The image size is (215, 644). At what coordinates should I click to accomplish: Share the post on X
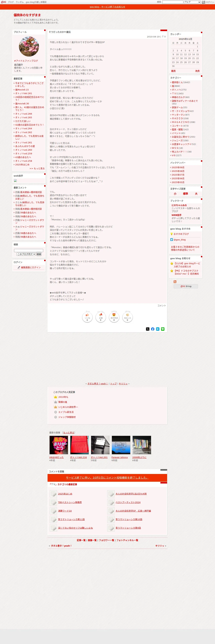pos(148,329)
